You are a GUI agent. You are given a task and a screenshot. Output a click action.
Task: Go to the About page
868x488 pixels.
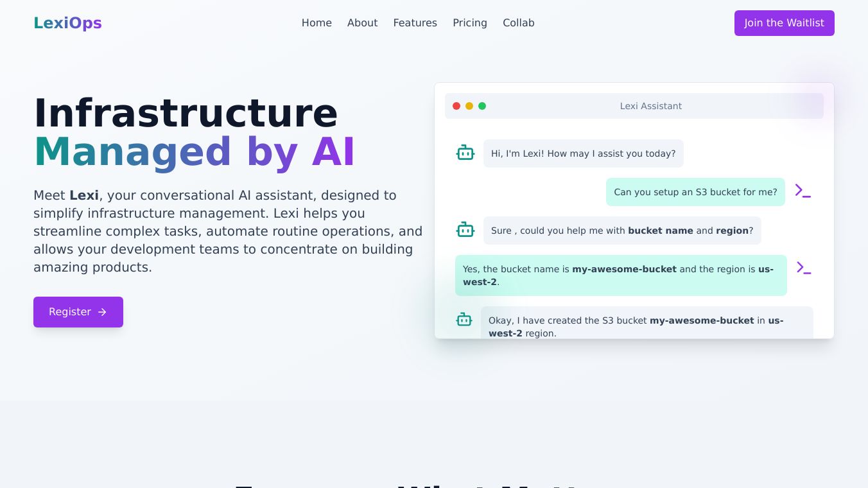(362, 23)
